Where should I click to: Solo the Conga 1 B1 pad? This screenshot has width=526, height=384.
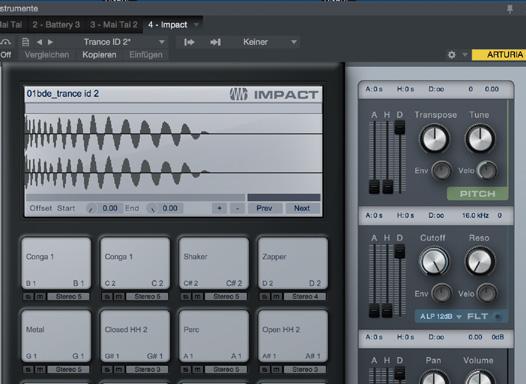pos(29,296)
